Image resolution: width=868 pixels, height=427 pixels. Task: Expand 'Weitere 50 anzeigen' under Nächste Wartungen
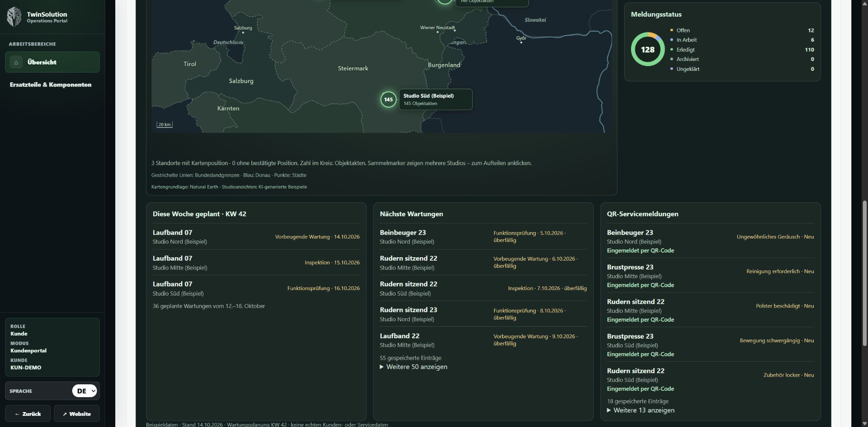[414, 367]
